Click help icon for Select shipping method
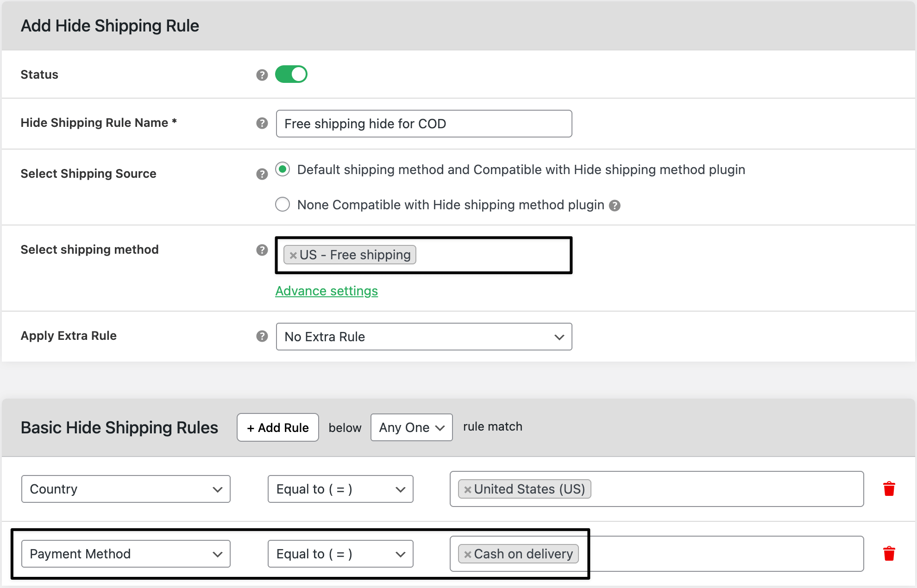 click(262, 250)
